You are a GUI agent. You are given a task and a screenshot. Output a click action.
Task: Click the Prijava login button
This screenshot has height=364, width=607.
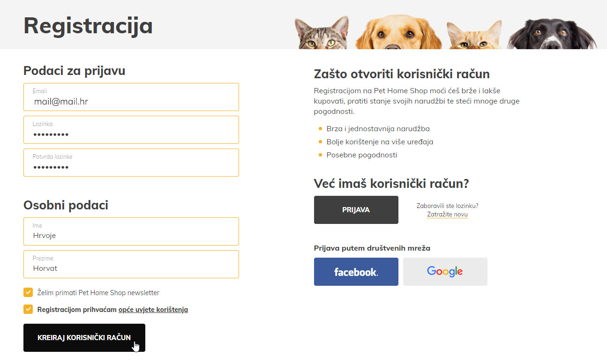356,210
